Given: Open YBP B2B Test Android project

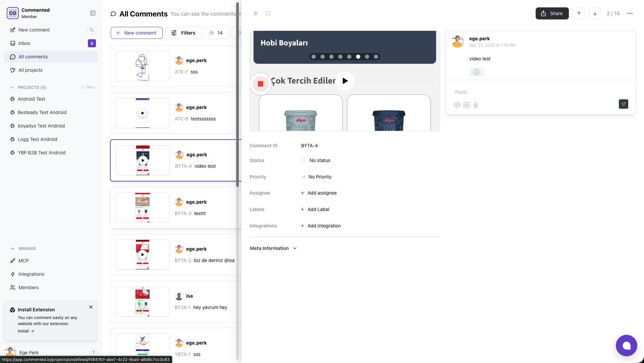Looking at the screenshot, I should pos(51,153).
